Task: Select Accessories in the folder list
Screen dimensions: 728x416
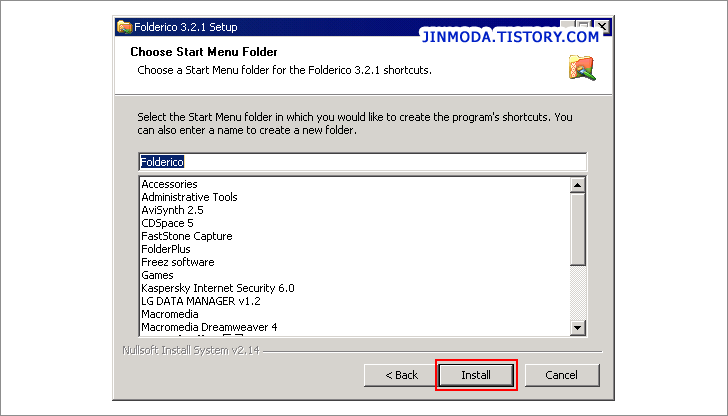Action: (x=169, y=184)
